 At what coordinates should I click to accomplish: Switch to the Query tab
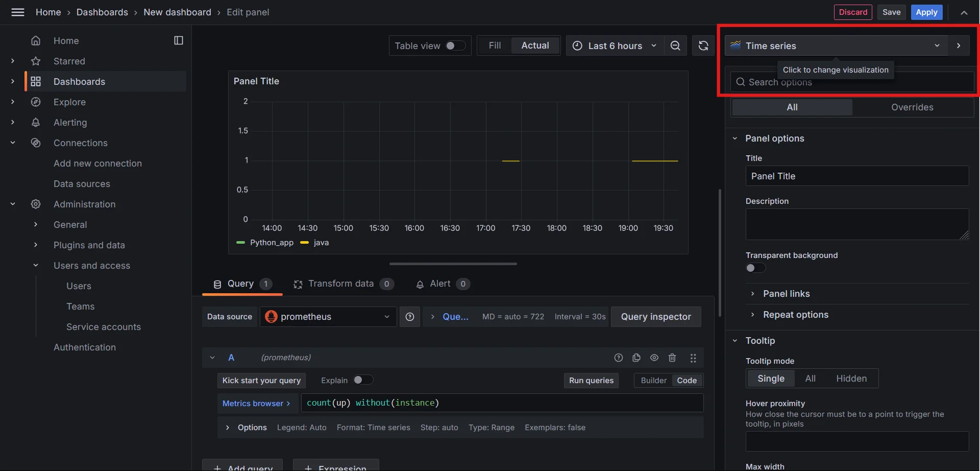click(242, 284)
